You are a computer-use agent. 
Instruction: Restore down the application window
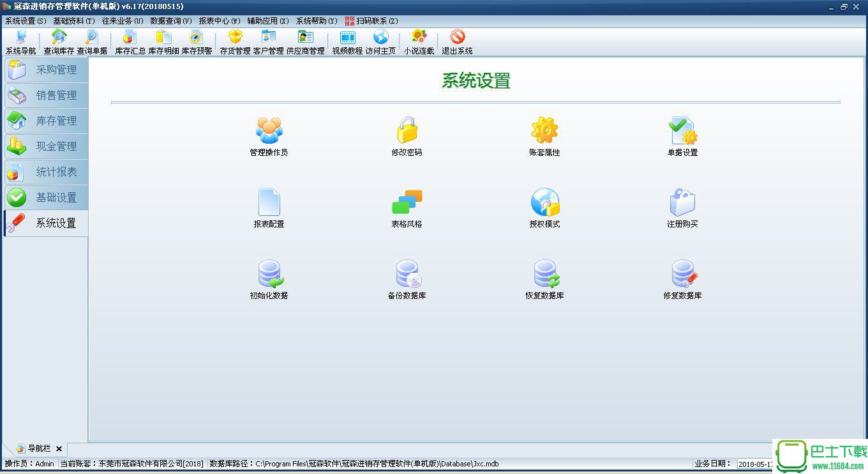tap(844, 6)
